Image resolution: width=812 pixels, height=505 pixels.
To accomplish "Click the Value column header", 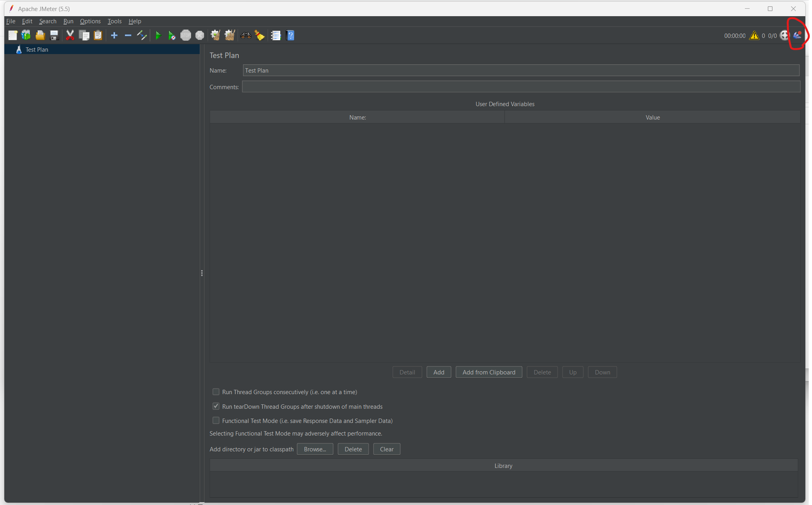I will [x=653, y=117].
